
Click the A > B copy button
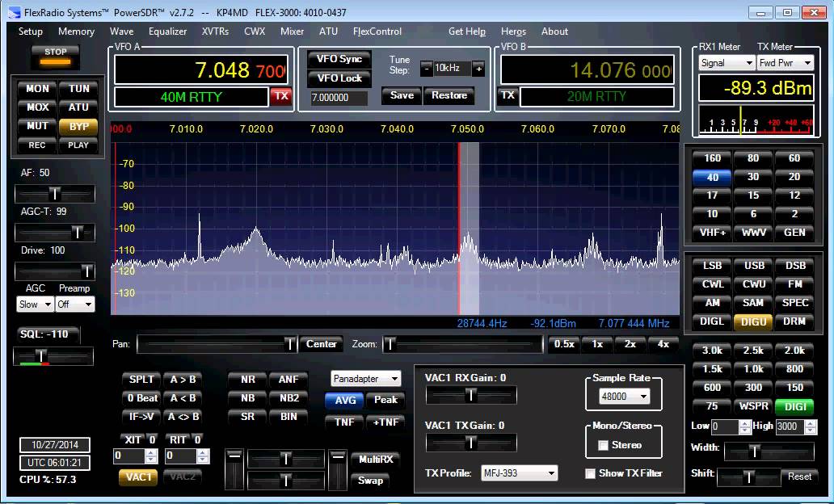coord(183,380)
